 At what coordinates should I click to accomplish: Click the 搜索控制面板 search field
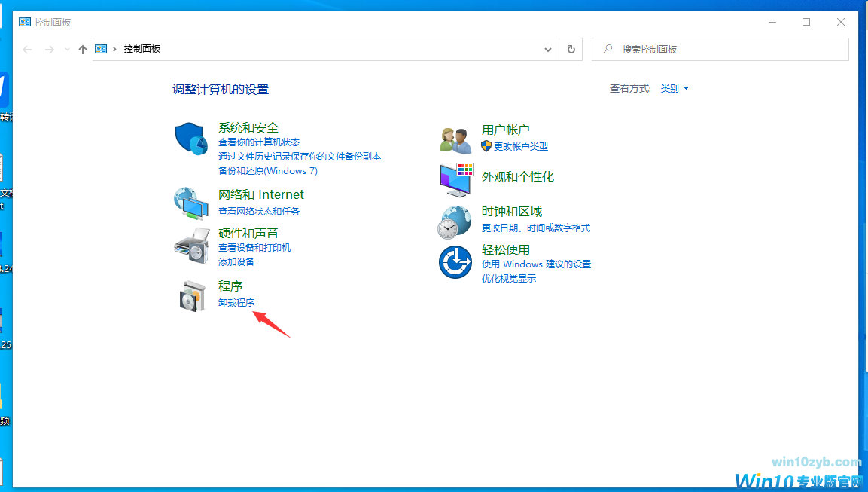pos(723,50)
